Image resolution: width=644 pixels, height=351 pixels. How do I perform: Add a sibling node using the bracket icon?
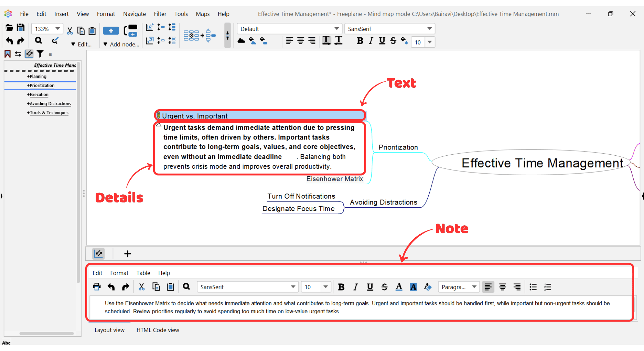click(x=131, y=31)
